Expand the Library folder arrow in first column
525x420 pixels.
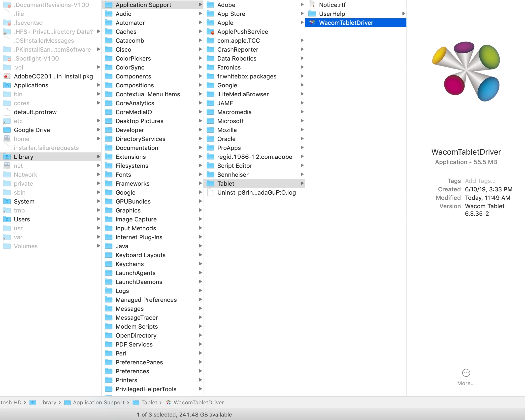click(x=98, y=156)
